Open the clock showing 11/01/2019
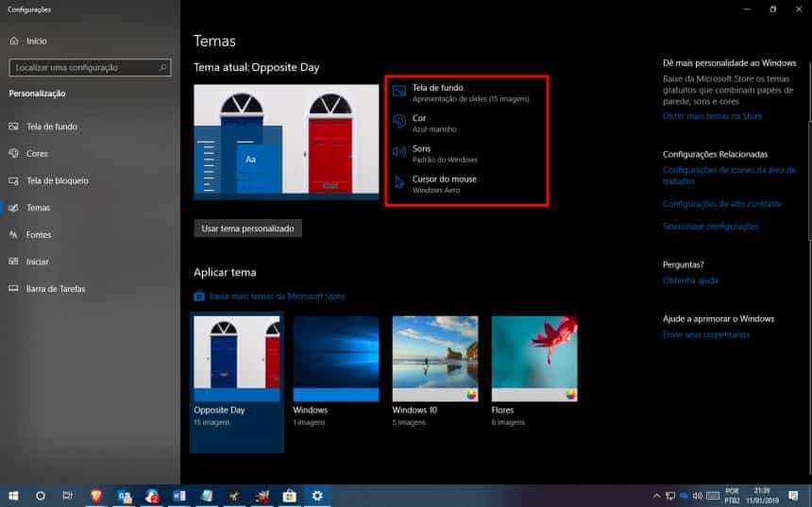812x507 pixels. 762,496
